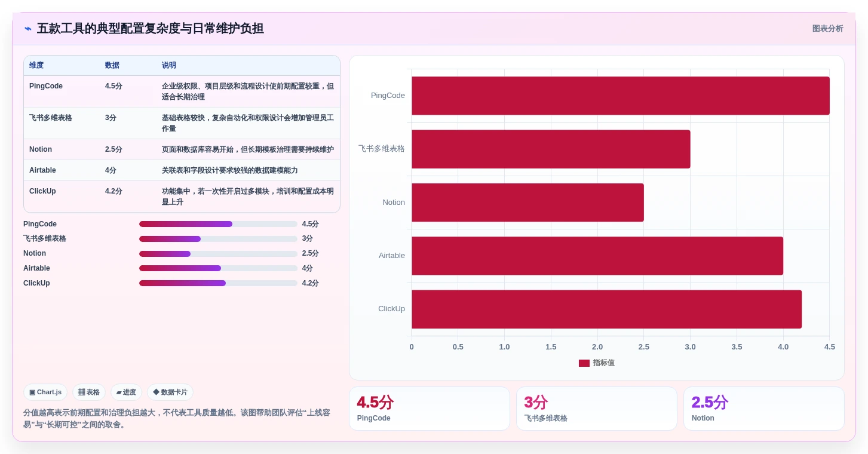This screenshot has width=868, height=454.
Task: Click the Airtable bar in the chart
Action: click(x=597, y=256)
